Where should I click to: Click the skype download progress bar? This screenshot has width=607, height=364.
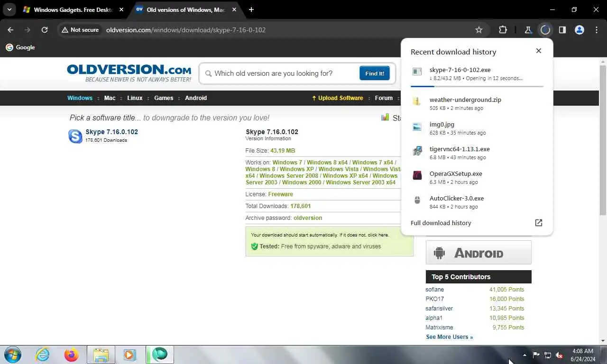(477, 86)
